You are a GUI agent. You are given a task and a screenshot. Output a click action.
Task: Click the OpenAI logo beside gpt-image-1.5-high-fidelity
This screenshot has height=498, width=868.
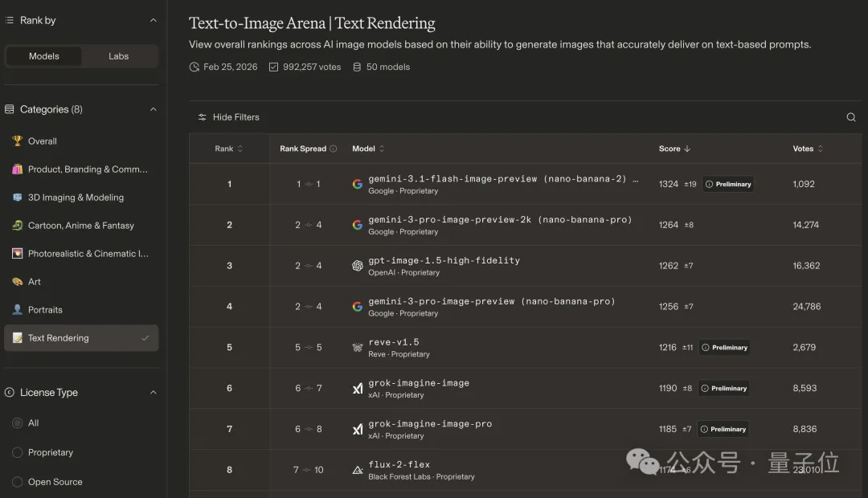[358, 266]
